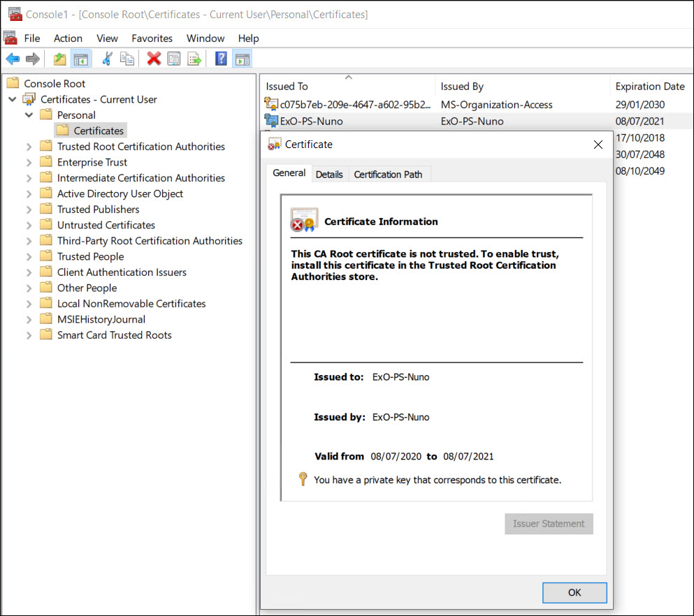The image size is (694, 616).
Task: Click Certificates - Current User snap-in icon
Action: tap(29, 99)
